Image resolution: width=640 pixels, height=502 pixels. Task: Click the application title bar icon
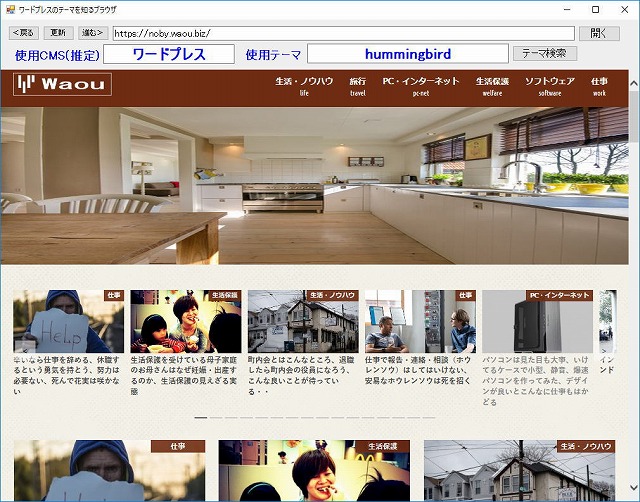point(10,9)
